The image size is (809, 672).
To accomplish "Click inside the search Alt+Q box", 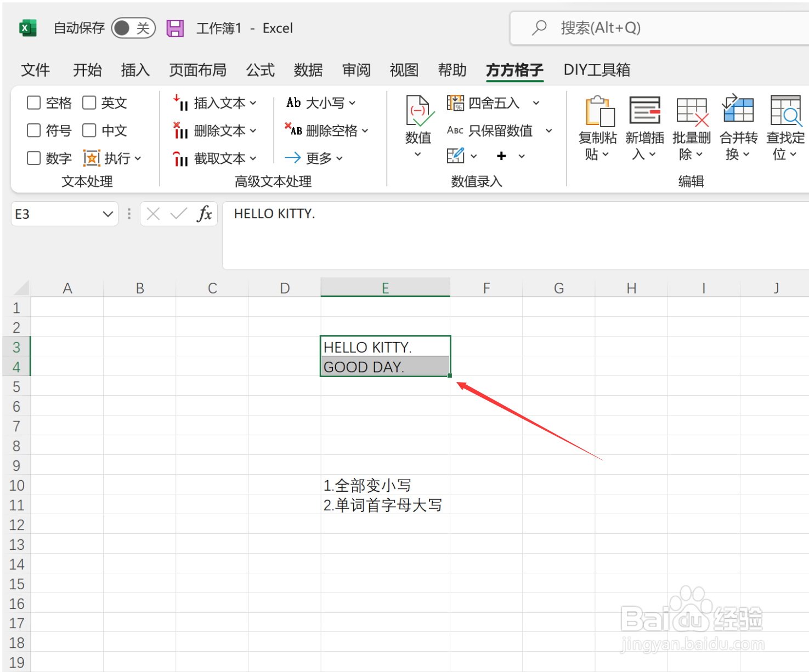I will point(631,28).
